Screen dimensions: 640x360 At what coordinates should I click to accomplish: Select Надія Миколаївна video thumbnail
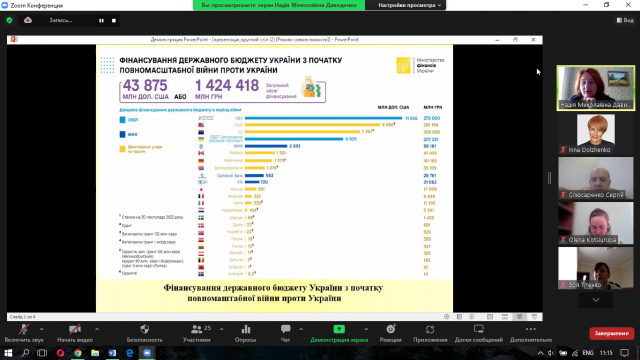596,88
